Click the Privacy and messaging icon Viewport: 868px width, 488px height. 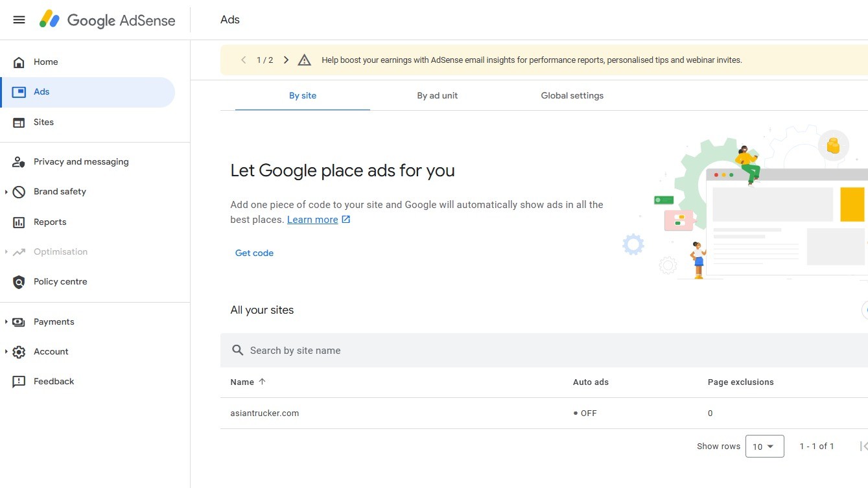[x=19, y=162]
